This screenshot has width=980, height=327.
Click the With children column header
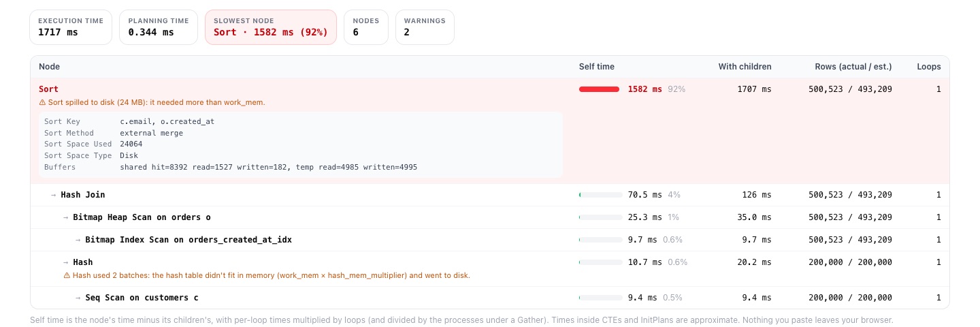(745, 67)
